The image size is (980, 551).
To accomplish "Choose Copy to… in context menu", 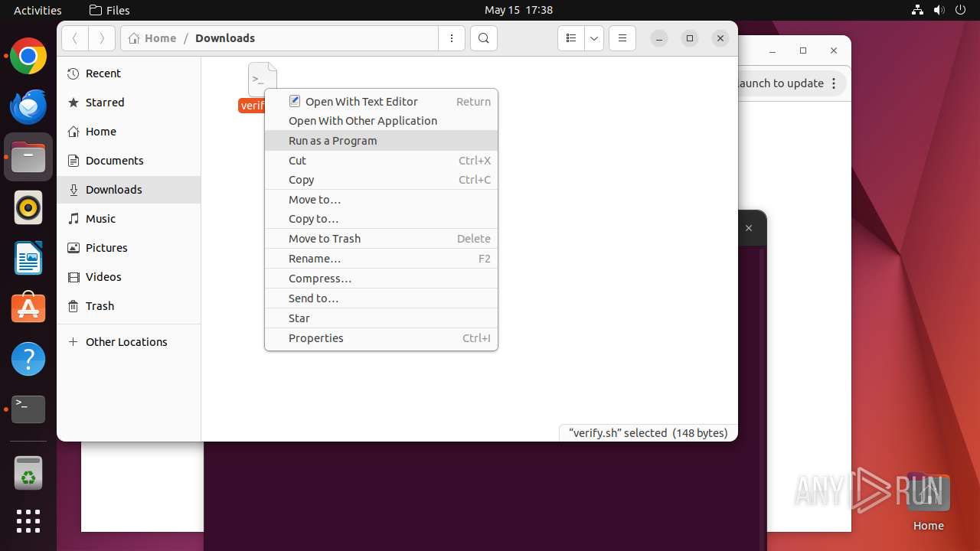I will coord(381,219).
